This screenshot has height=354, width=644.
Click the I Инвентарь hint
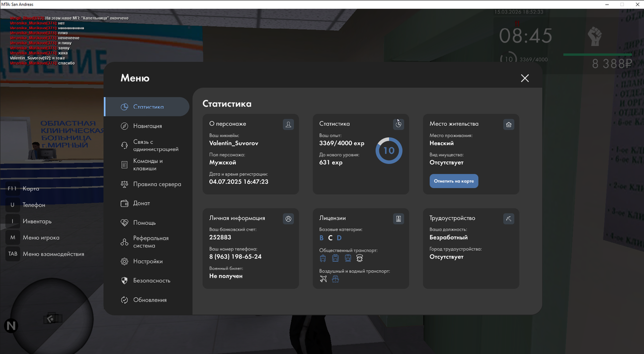(29, 221)
